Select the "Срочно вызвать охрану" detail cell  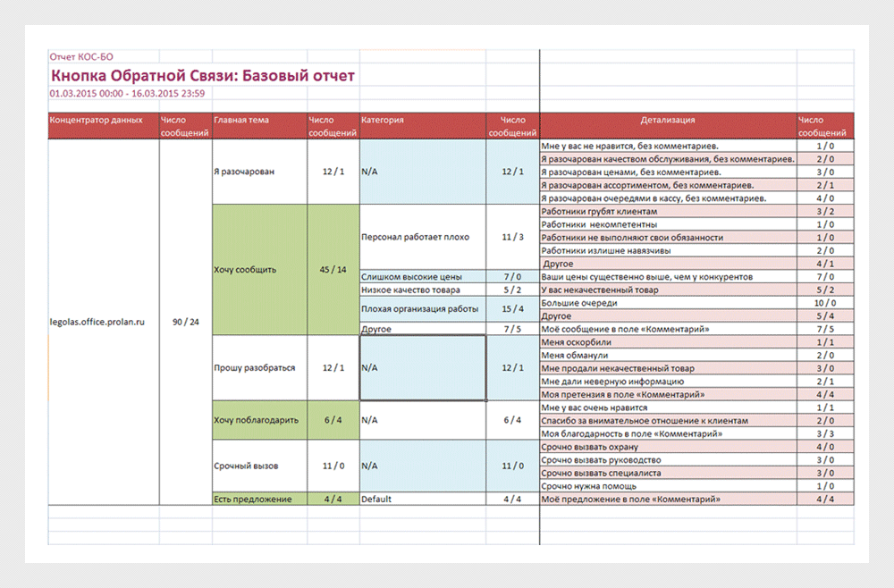click(589, 447)
